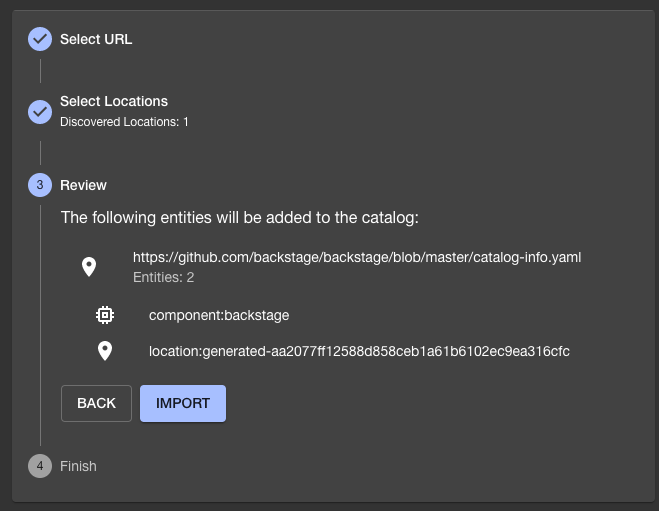The width and height of the screenshot is (659, 511).
Task: Click the 'following entities will be added' text
Action: (x=240, y=218)
